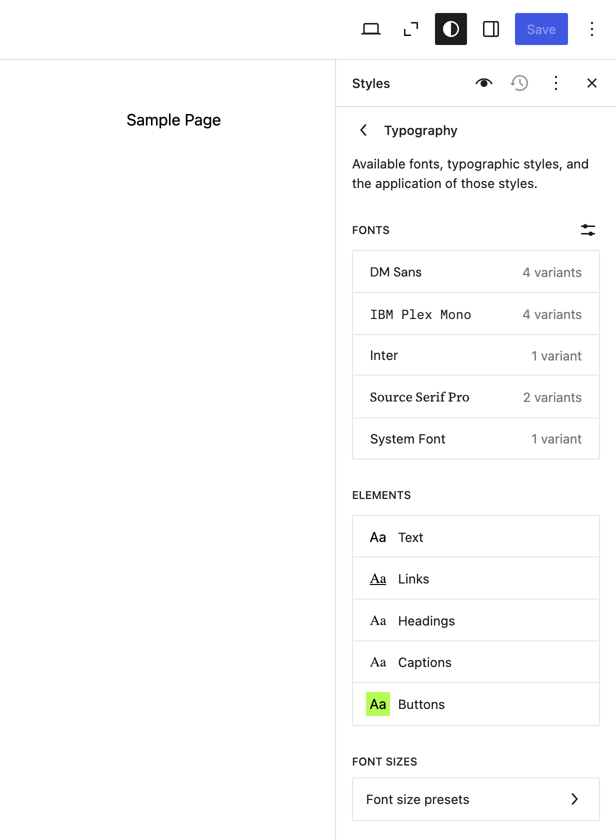Select the Headings element entry
Screen dimensions: 616x840
[x=475, y=620]
